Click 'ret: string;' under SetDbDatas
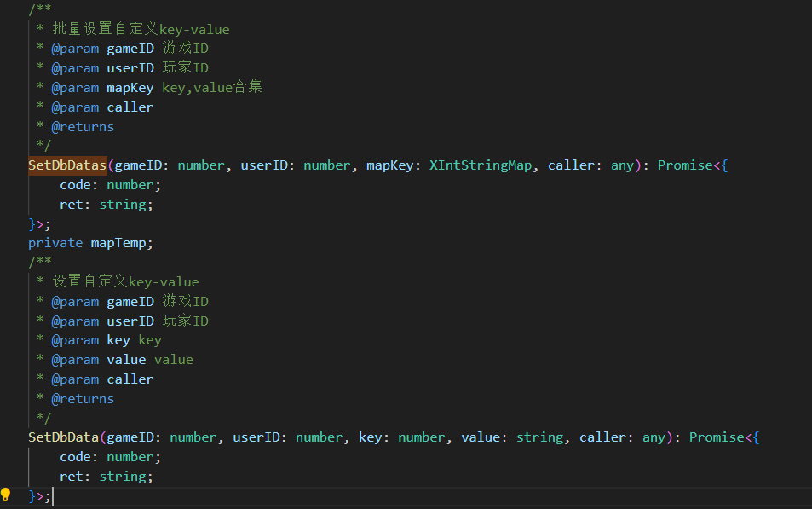Image resolution: width=812 pixels, height=509 pixels. 107,205
